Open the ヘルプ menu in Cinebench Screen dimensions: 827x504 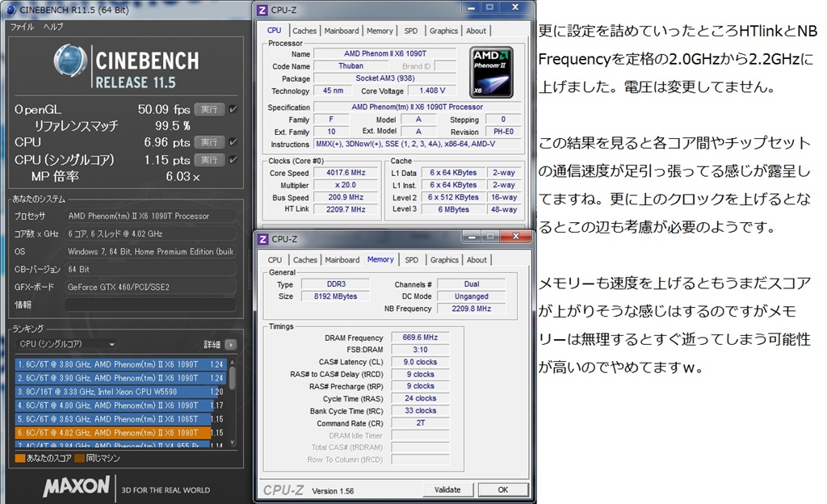coord(53,27)
